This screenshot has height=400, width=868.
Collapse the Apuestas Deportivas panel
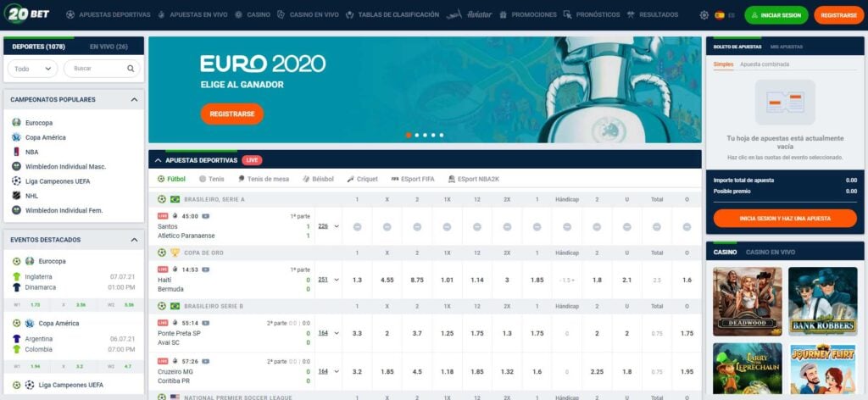tap(159, 160)
